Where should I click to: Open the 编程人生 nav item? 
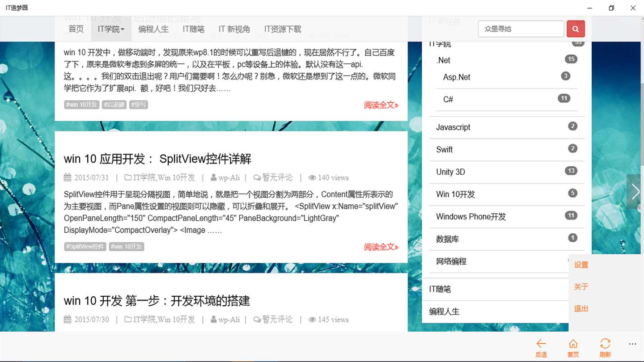pyautogui.click(x=153, y=29)
